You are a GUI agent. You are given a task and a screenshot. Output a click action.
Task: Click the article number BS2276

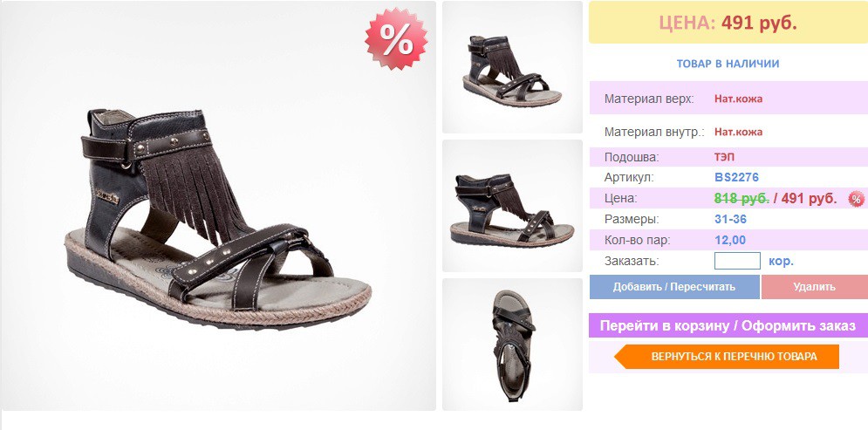[736, 178]
